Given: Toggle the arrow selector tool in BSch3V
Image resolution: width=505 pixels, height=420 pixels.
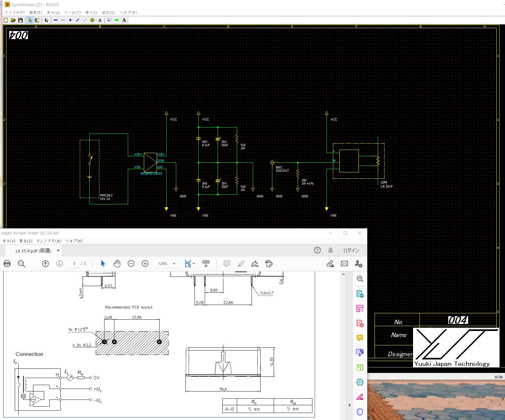Looking at the screenshot, I should 30,20.
